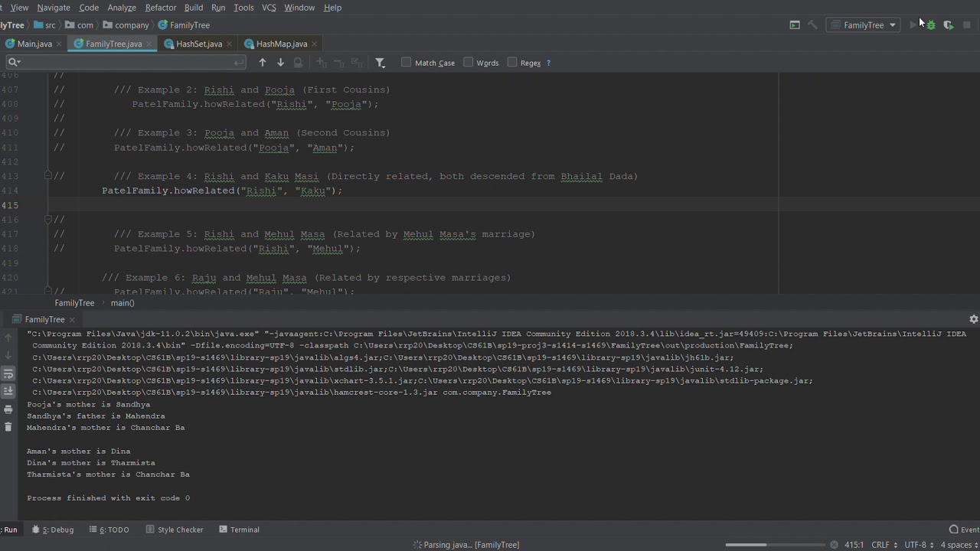Click the company breadcrumb in navigation bar
The width and height of the screenshot is (980, 551).
pyautogui.click(x=126, y=25)
